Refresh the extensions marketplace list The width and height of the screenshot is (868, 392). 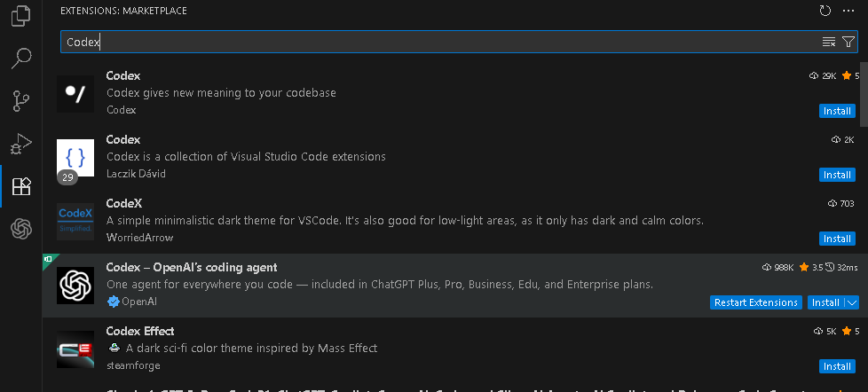(825, 11)
